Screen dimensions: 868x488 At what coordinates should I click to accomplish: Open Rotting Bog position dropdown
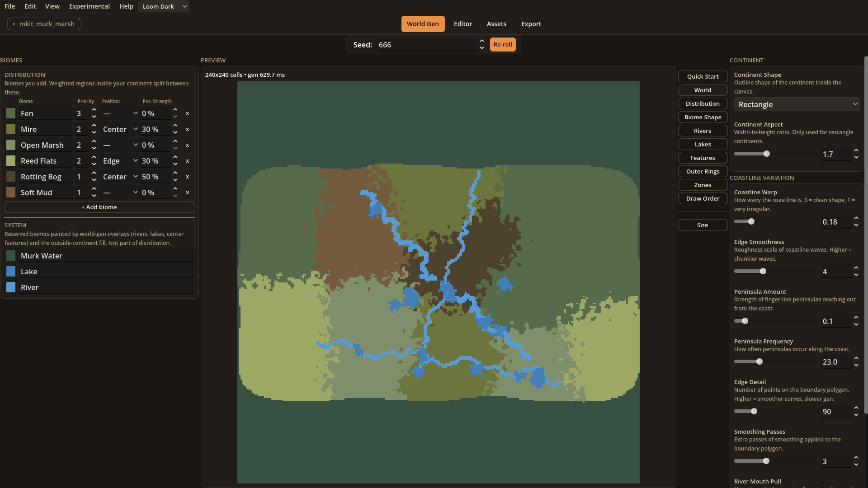pos(120,177)
